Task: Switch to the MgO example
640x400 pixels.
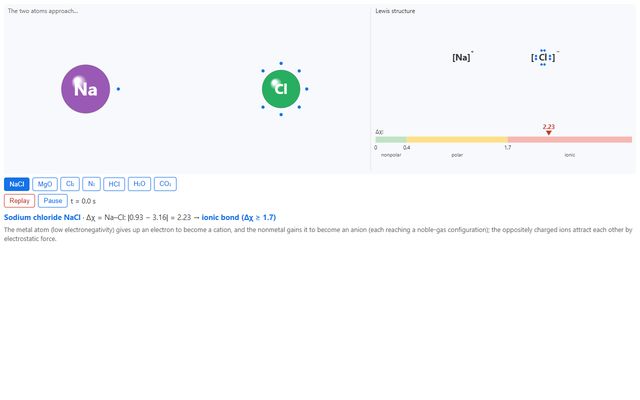Action: [45, 184]
